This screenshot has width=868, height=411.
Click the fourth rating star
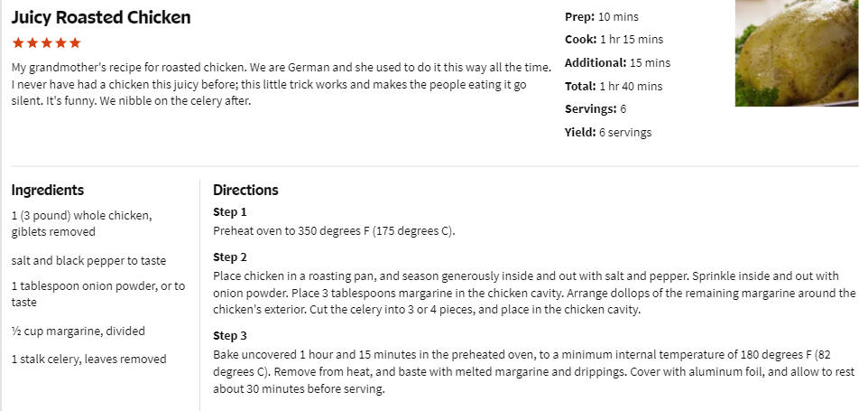60,42
